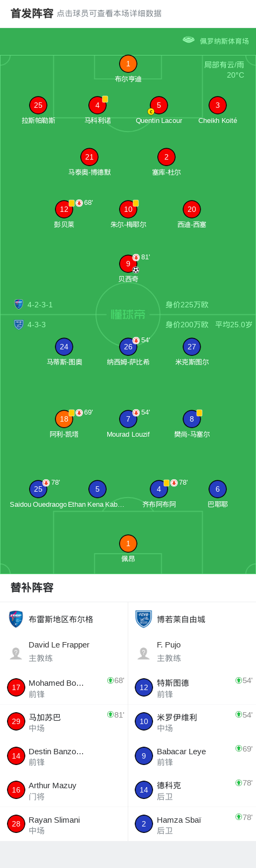Image resolution: width=256 pixels, height=868 pixels.
Task: Click the 首发阵容 section heading
Action: coord(32,13)
